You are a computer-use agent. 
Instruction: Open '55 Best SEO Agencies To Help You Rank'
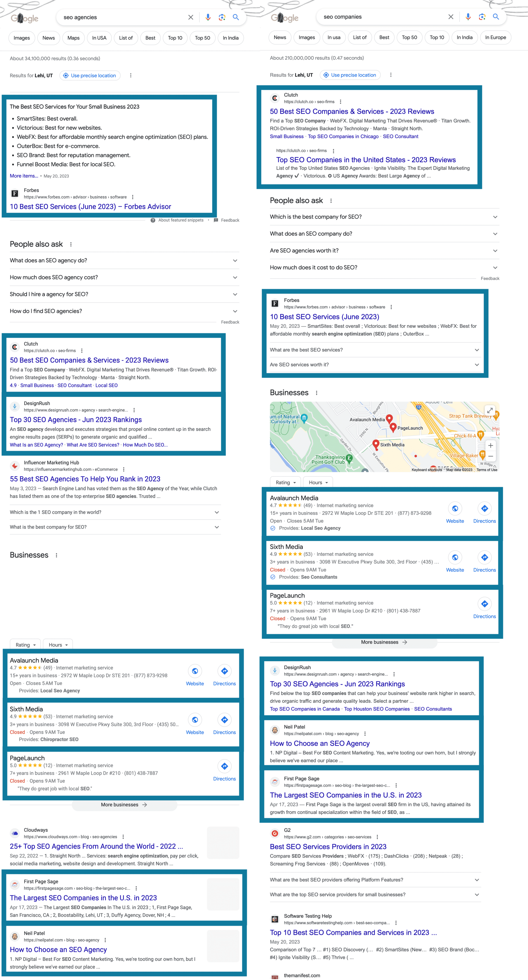point(85,479)
